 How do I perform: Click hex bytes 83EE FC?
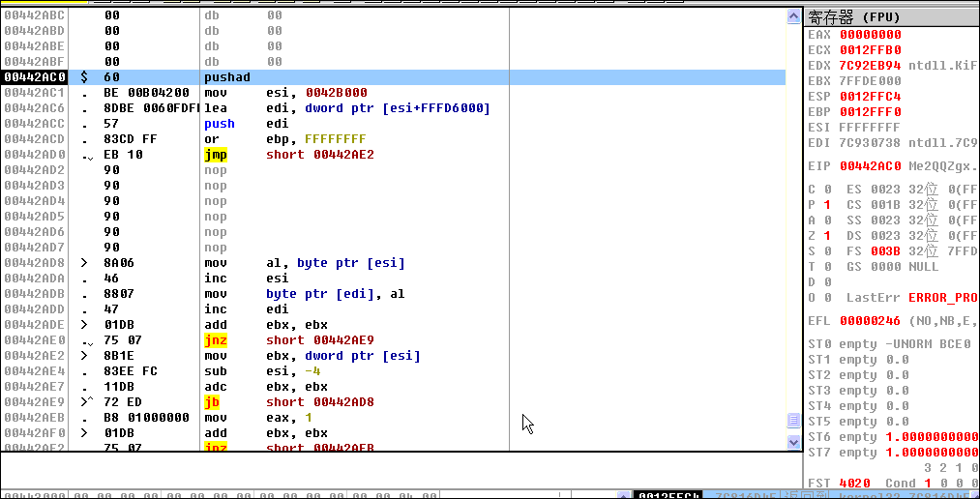[131, 371]
